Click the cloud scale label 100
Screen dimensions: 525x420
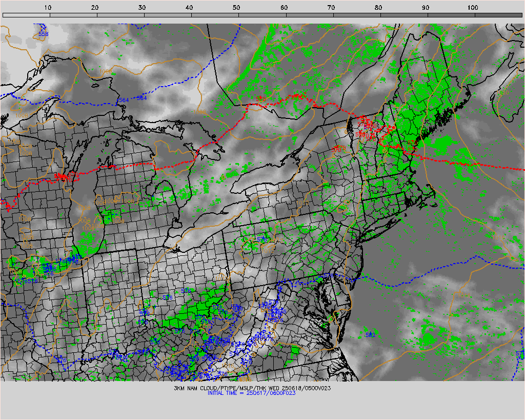472,7
